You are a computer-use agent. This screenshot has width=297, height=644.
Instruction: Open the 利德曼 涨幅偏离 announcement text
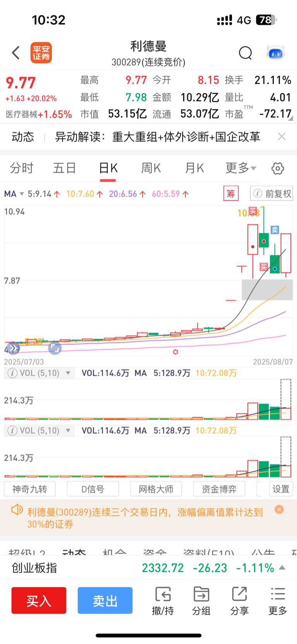point(145,518)
